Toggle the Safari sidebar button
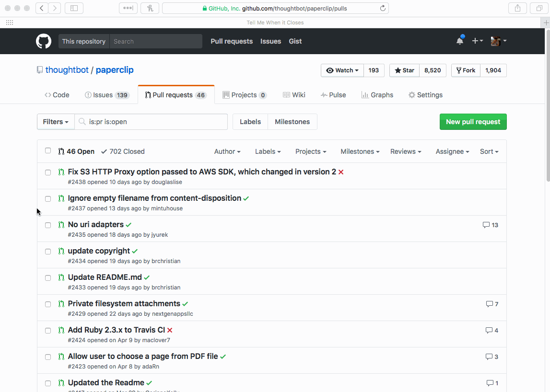Screen dimensions: 550x392 click(x=74, y=8)
